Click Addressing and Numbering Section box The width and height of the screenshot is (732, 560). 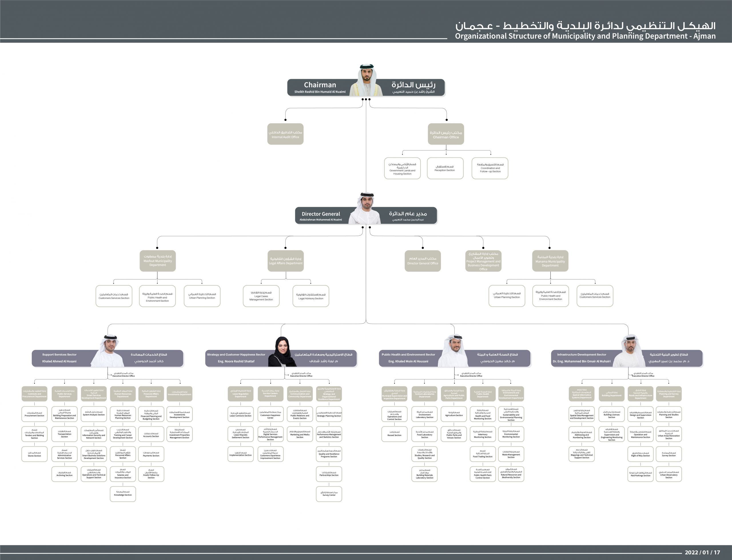coord(582,434)
